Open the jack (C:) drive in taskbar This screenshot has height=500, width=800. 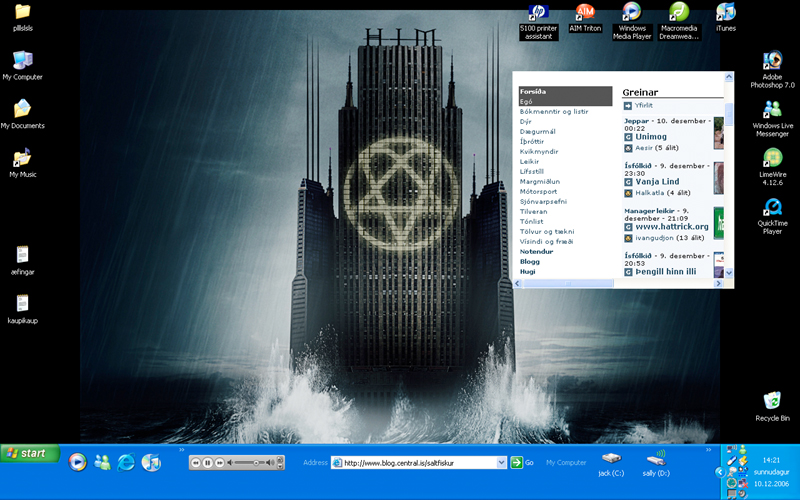coord(611,465)
